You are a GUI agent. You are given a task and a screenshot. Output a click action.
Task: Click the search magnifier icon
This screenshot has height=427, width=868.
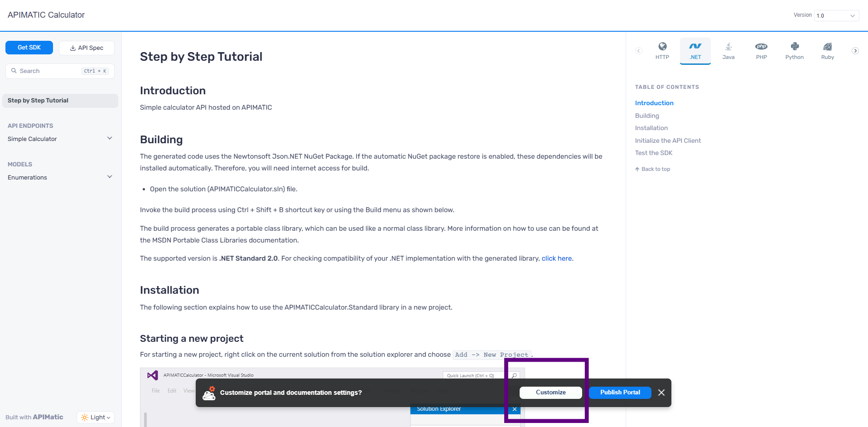point(14,71)
